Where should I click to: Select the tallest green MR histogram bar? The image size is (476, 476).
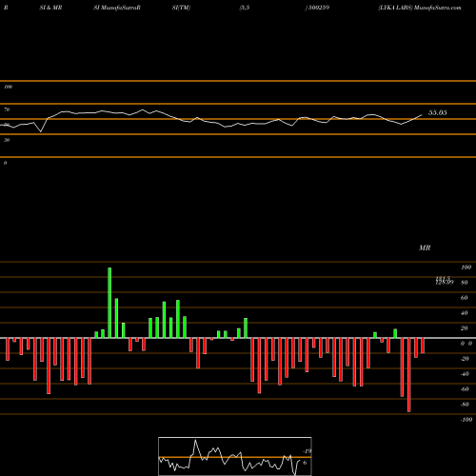[109, 303]
